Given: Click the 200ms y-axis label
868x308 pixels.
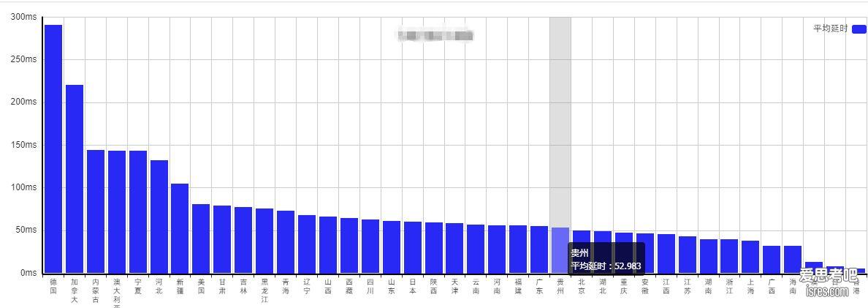Looking at the screenshot, I should 24,102.
